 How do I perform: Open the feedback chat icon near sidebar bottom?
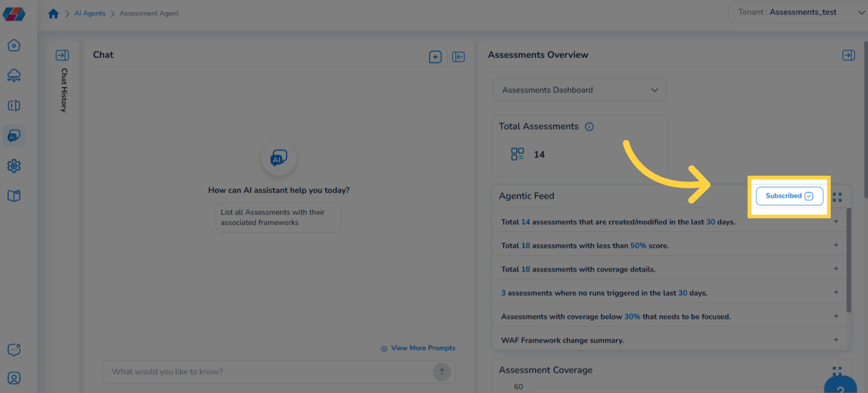point(14,350)
